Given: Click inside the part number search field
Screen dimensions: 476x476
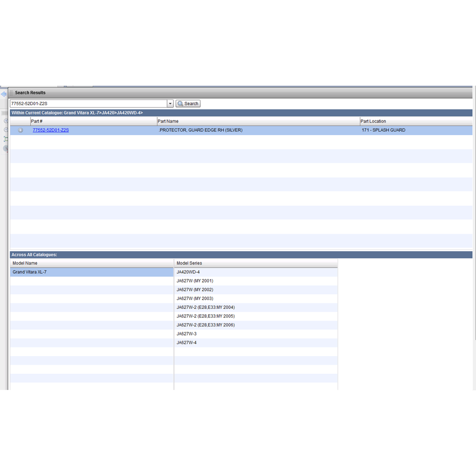Looking at the screenshot, I should coord(88,104).
